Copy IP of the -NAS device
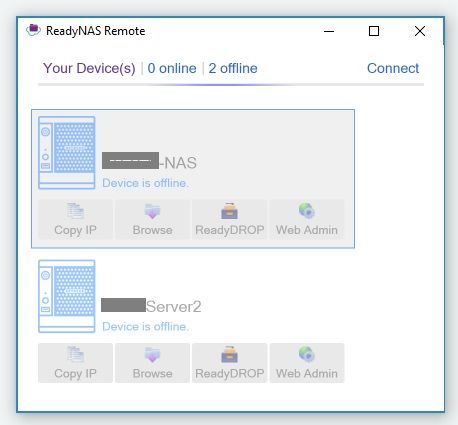Screen dimensions: 458x425 [75, 219]
